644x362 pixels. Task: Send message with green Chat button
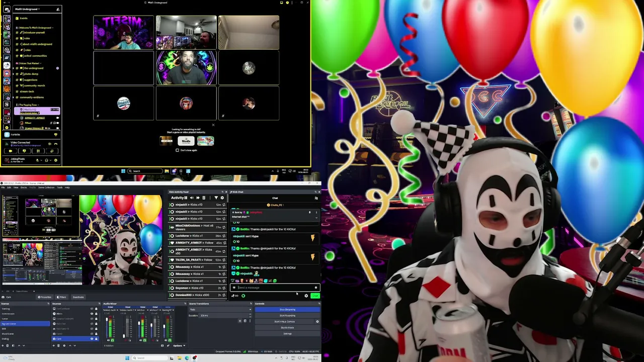(315, 296)
